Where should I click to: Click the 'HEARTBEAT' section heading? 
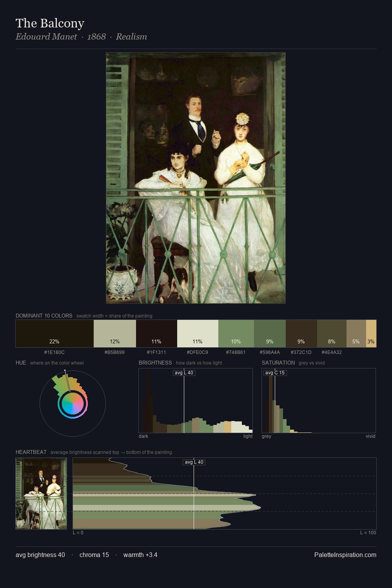tap(31, 452)
